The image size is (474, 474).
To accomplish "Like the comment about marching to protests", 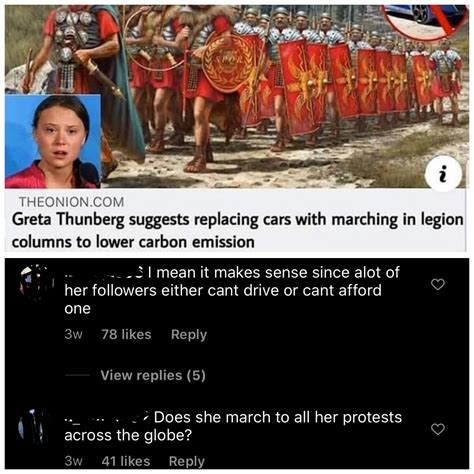I will pyautogui.click(x=438, y=429).
